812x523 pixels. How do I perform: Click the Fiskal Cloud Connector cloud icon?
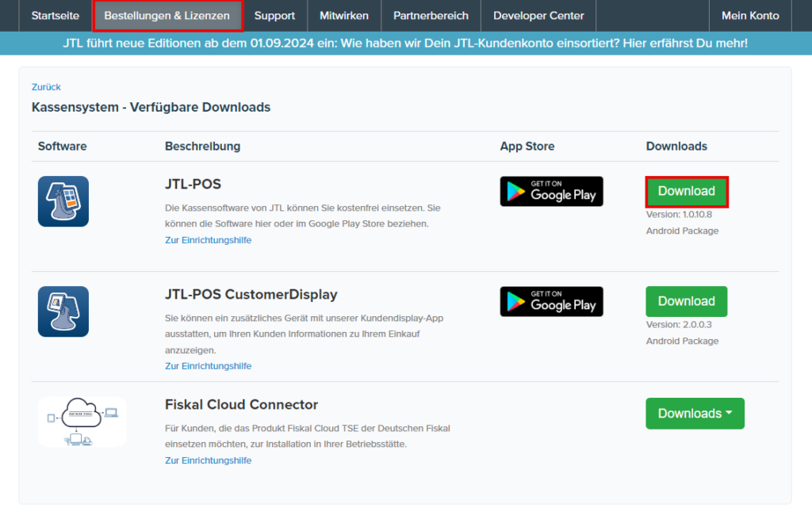(82, 421)
